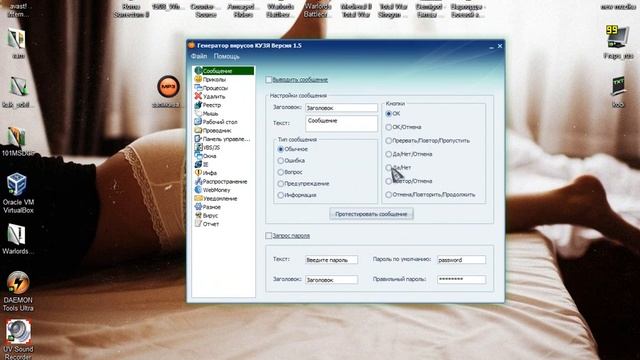
Task: Click the red X Удалить icon
Action: pos(198,96)
